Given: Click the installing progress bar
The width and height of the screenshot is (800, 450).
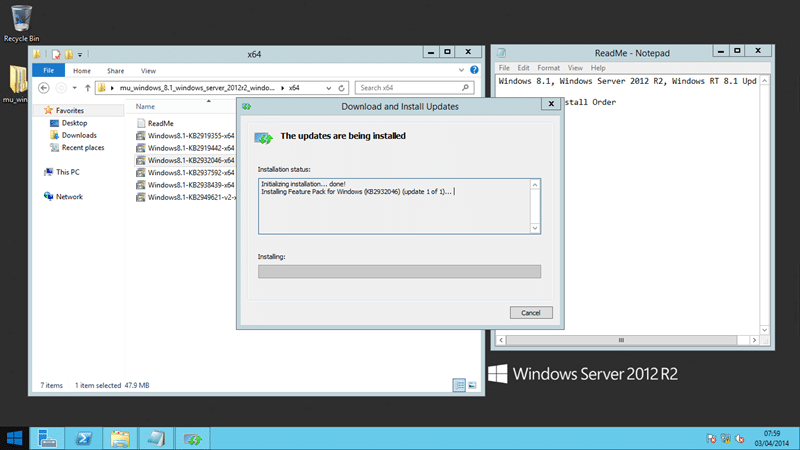Looking at the screenshot, I should tap(399, 271).
